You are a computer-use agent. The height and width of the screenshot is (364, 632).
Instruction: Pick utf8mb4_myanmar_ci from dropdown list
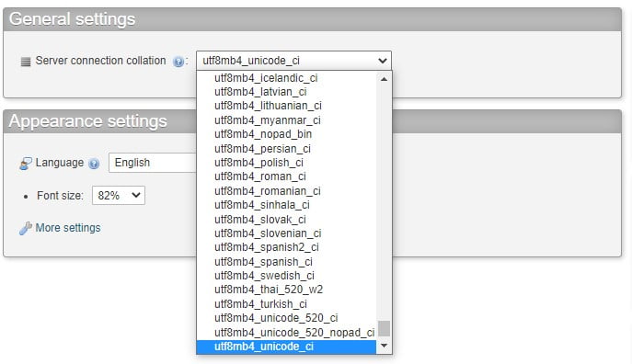286,120
